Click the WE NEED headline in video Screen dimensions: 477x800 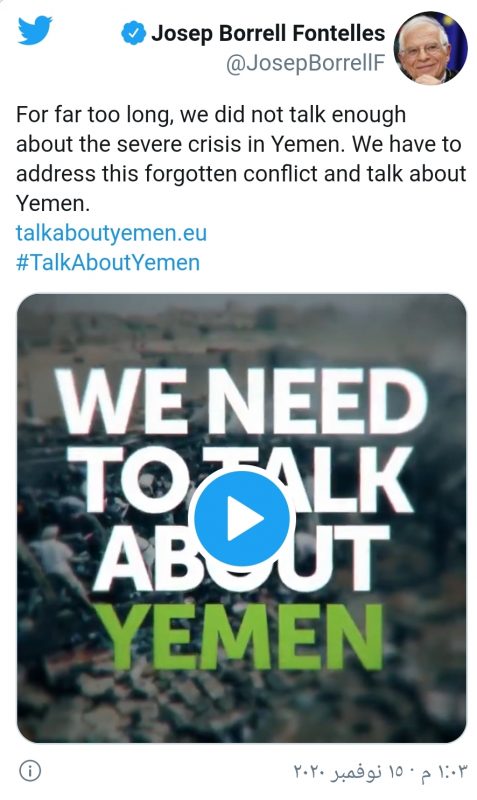[x=241, y=401]
